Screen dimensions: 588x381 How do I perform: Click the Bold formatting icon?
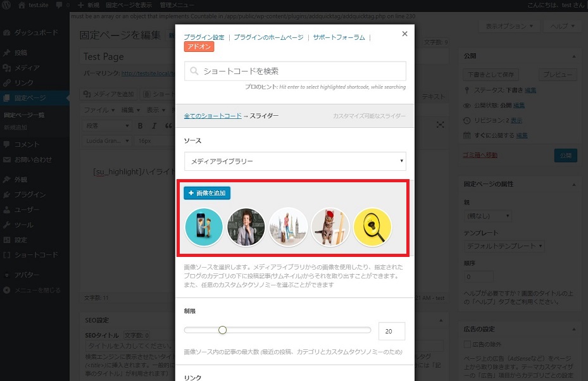pyautogui.click(x=140, y=126)
